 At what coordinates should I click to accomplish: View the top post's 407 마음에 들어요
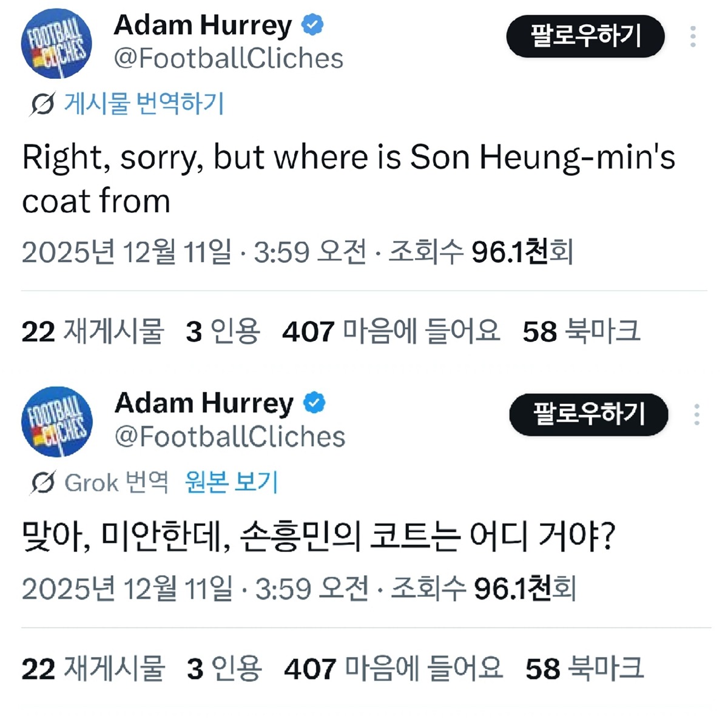click(x=391, y=332)
